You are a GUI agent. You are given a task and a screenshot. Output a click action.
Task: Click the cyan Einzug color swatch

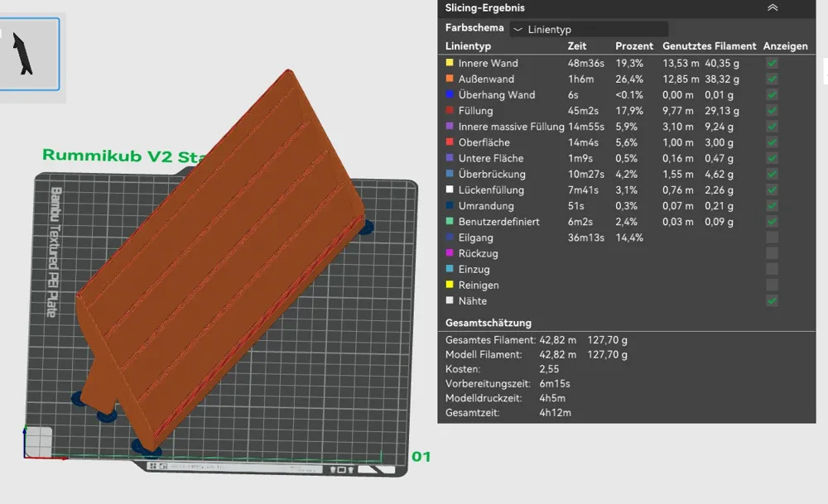[x=450, y=268]
